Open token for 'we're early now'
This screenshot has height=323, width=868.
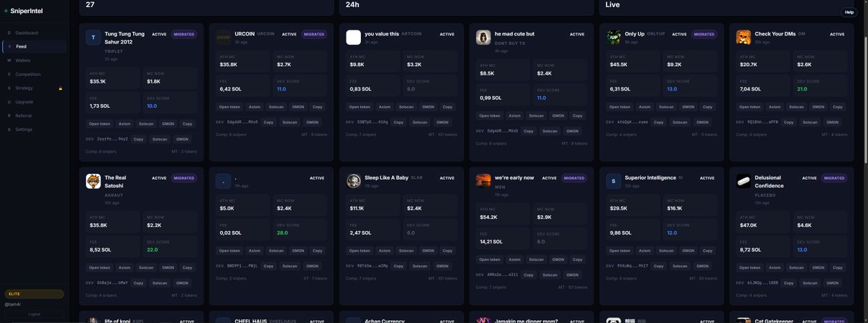(x=490, y=259)
